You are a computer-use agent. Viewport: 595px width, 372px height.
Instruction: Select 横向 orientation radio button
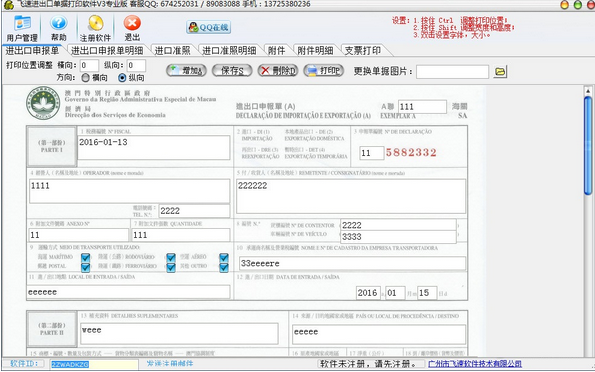click(x=86, y=78)
